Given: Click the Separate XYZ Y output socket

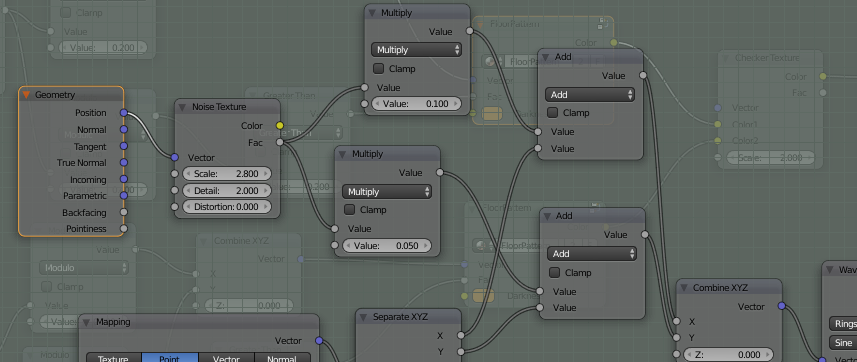Looking at the screenshot, I should pos(461,352).
